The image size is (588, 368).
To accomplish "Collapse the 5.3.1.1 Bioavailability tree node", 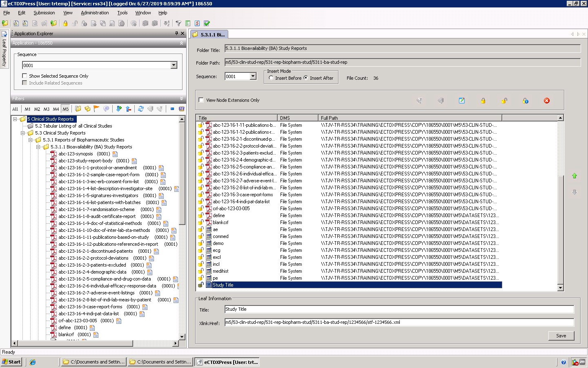I will pos(38,147).
